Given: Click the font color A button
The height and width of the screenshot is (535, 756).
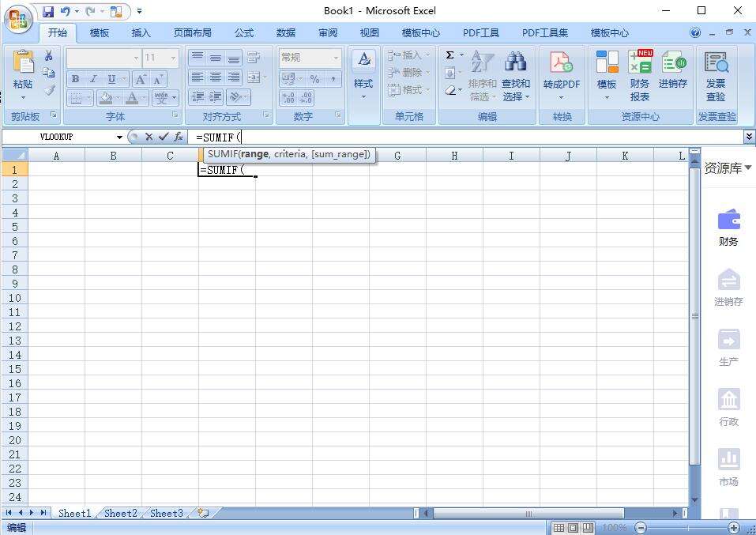Looking at the screenshot, I should pyautogui.click(x=132, y=98).
